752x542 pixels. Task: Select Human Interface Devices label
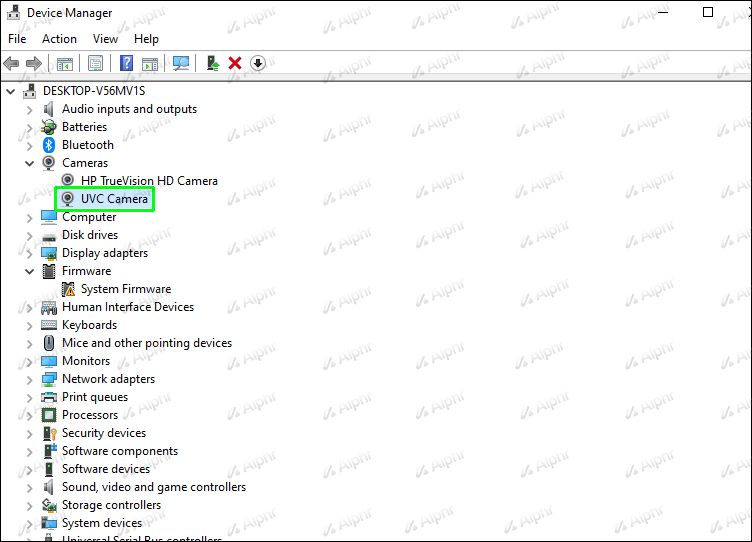click(128, 307)
